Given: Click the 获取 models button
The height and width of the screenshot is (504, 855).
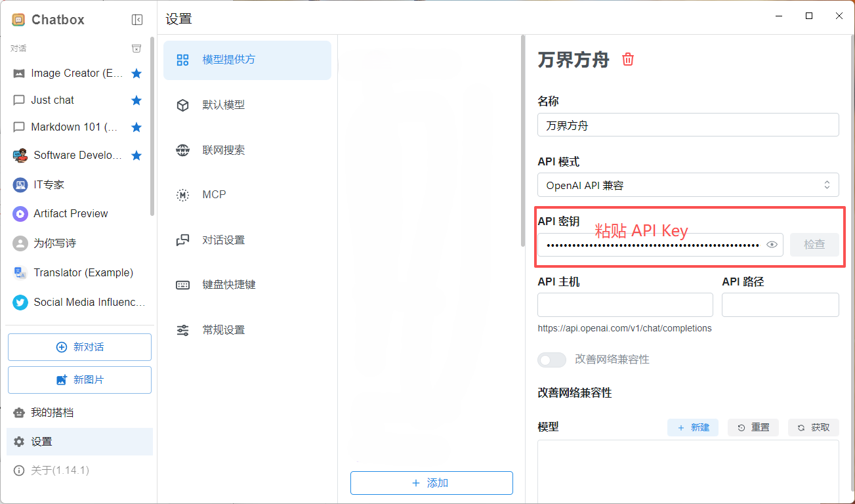Looking at the screenshot, I should tap(814, 428).
